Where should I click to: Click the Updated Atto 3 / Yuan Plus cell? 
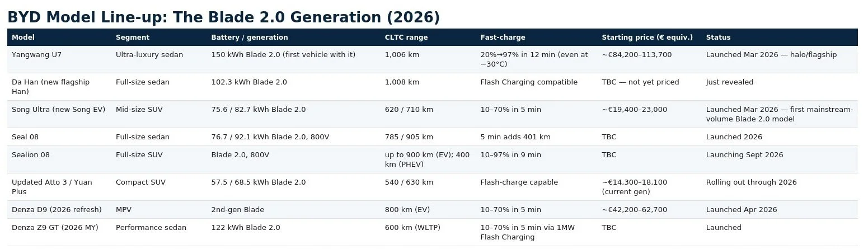coord(51,187)
